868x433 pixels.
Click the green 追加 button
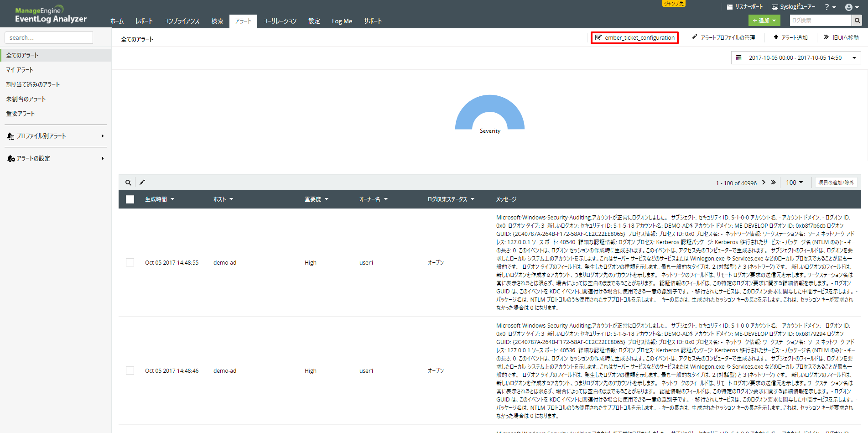point(764,21)
